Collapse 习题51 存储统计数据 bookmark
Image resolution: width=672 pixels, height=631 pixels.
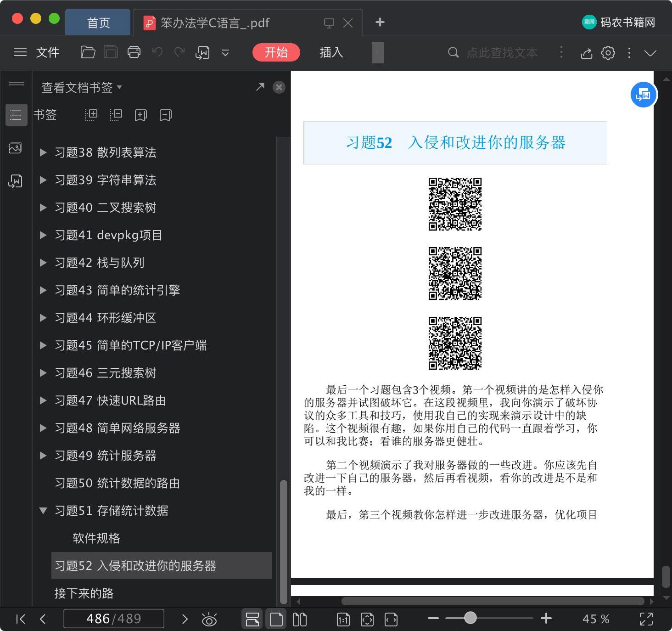[x=43, y=510]
